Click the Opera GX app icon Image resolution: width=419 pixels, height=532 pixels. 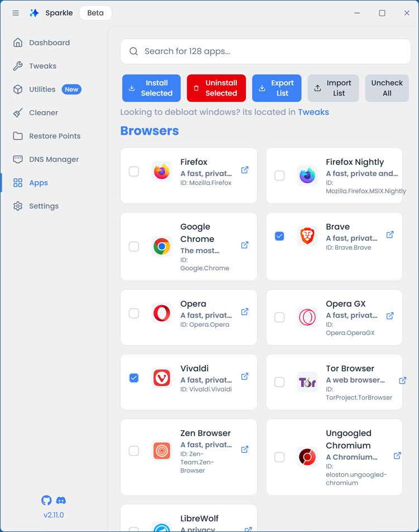(x=307, y=317)
